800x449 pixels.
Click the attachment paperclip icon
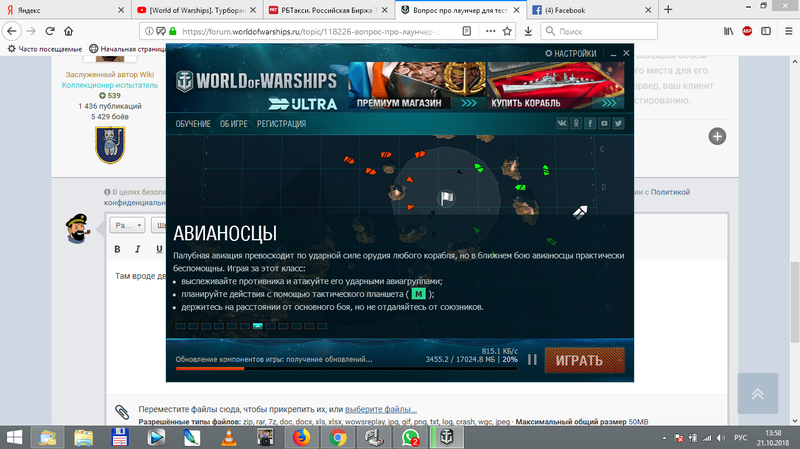(x=121, y=411)
